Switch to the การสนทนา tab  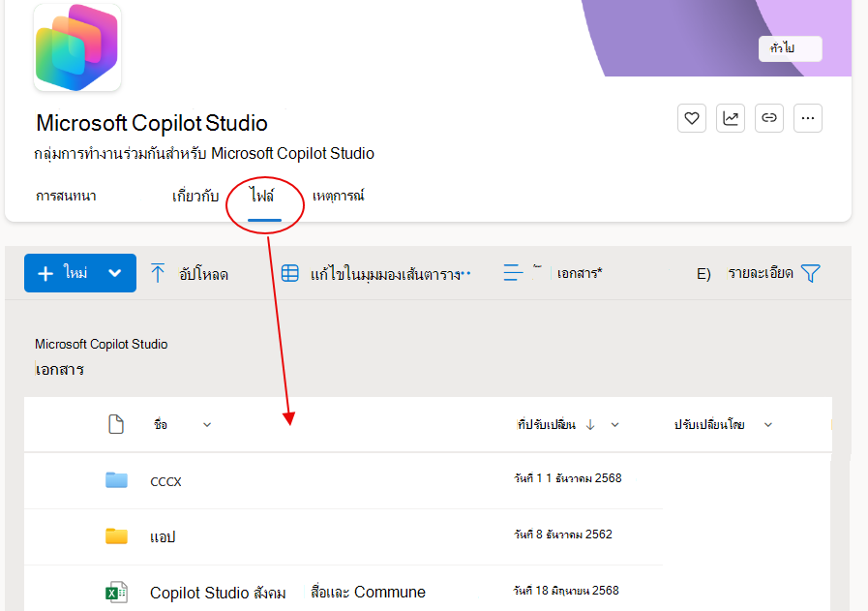coord(66,197)
